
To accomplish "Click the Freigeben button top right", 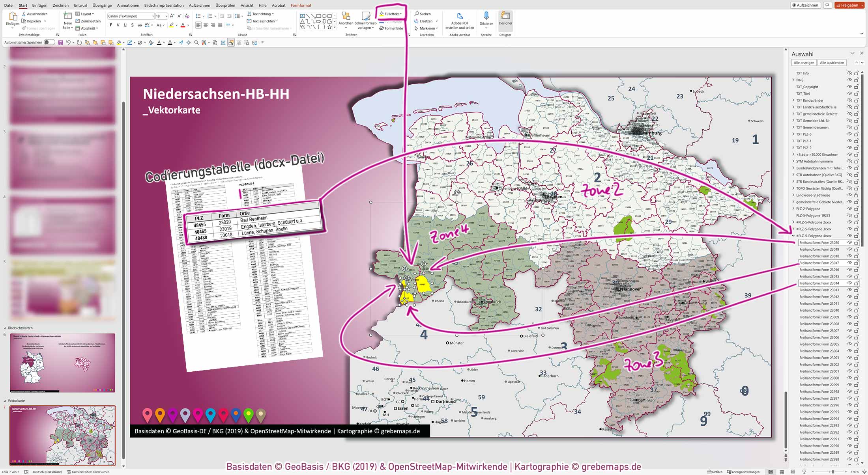I will (x=849, y=5).
